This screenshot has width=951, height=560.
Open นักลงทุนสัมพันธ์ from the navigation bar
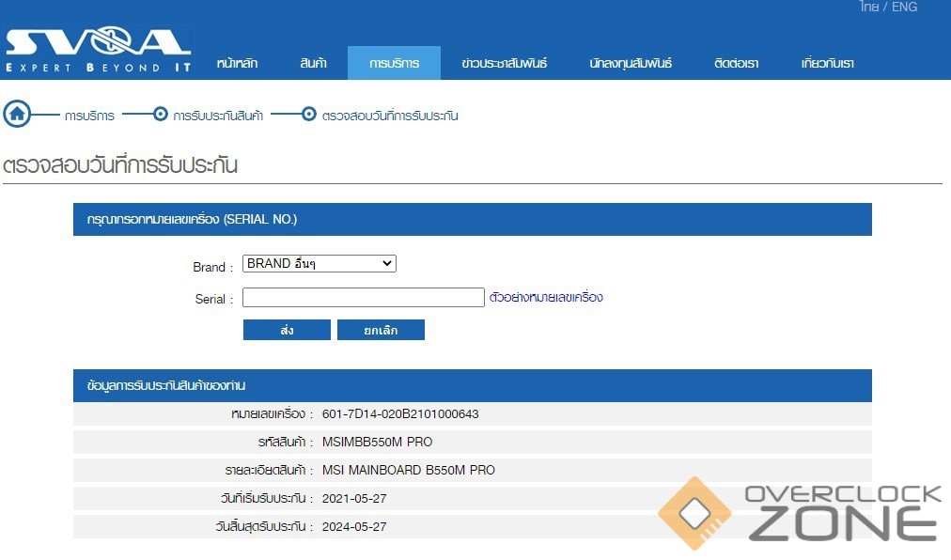tap(631, 64)
